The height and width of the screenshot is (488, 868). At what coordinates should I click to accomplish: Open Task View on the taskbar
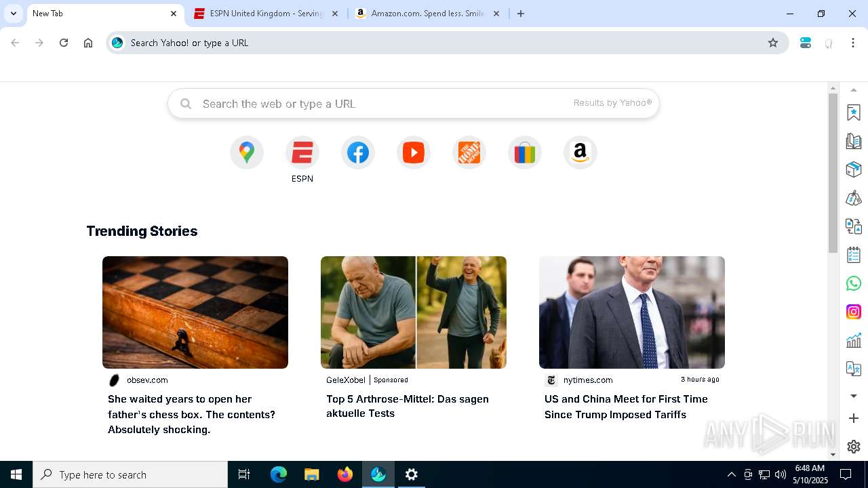(244, 474)
